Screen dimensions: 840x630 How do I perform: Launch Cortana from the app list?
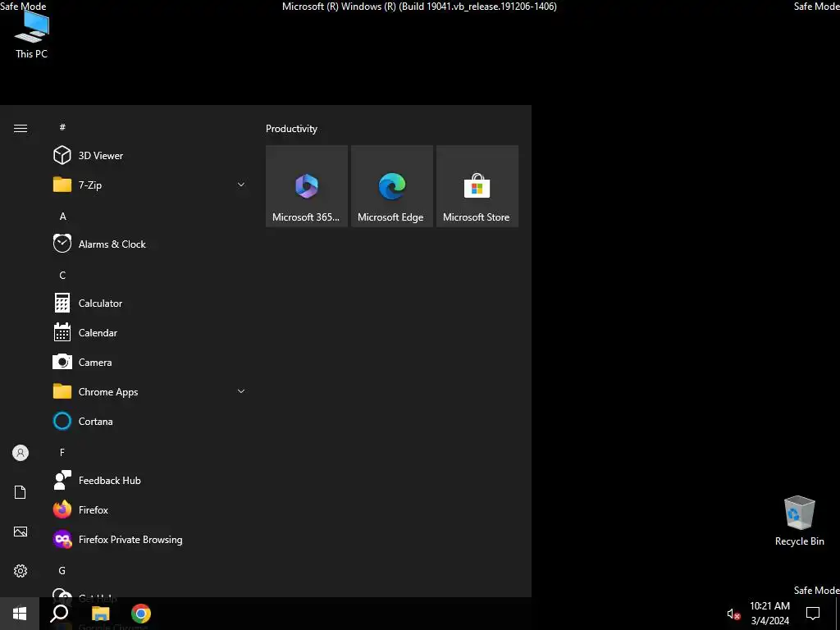coord(148,421)
